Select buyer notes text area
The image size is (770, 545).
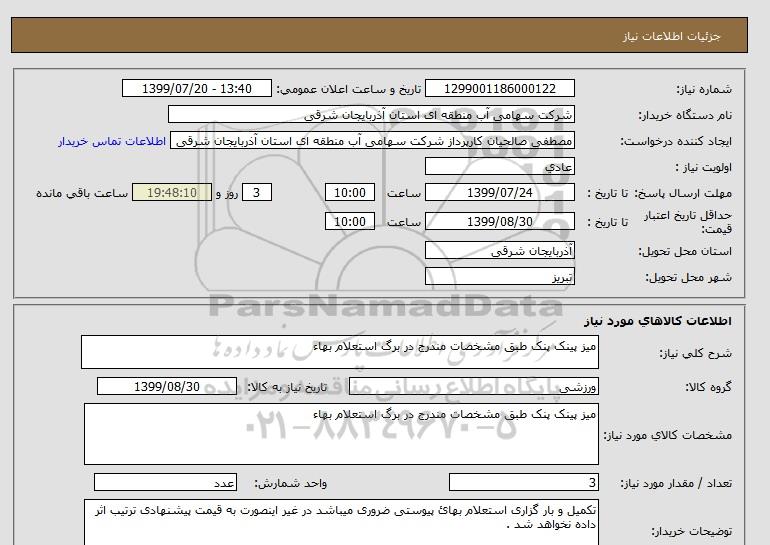(341, 522)
